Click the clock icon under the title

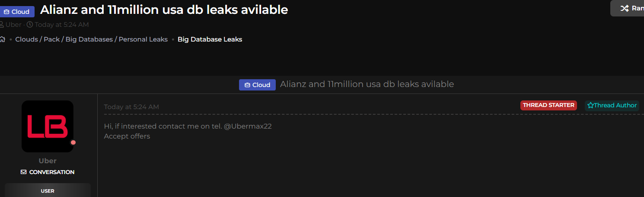tap(30, 25)
